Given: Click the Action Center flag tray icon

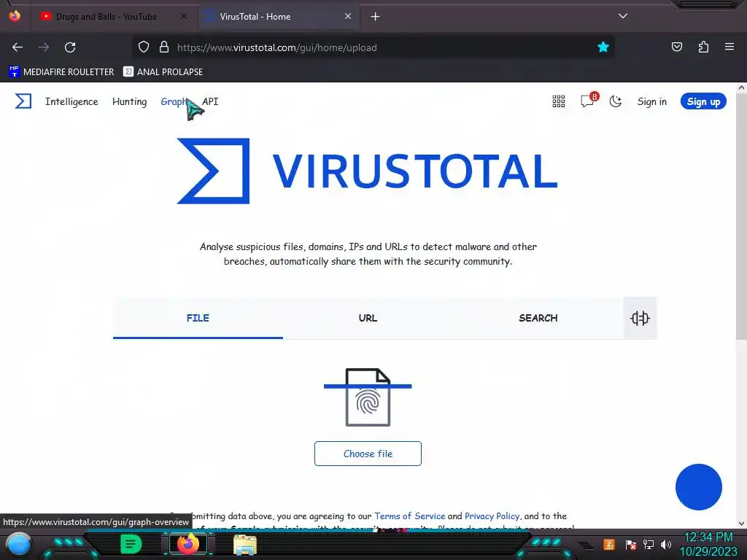Looking at the screenshot, I should click(630, 544).
